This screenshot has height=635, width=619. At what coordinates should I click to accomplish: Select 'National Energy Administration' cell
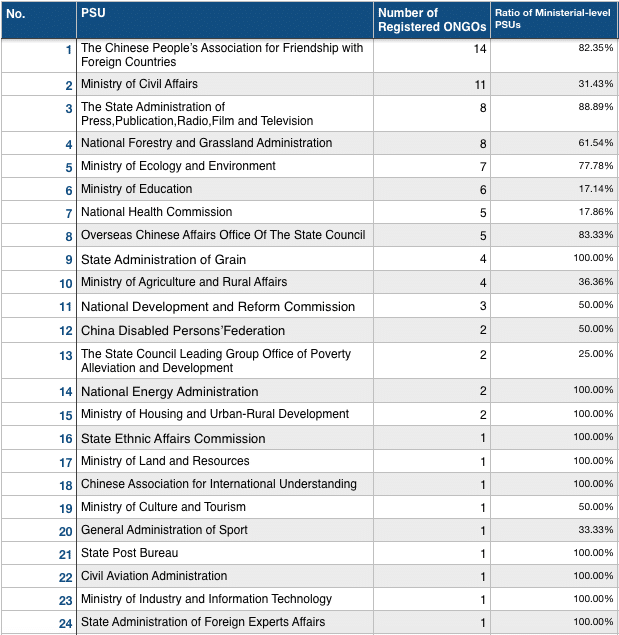click(x=225, y=391)
